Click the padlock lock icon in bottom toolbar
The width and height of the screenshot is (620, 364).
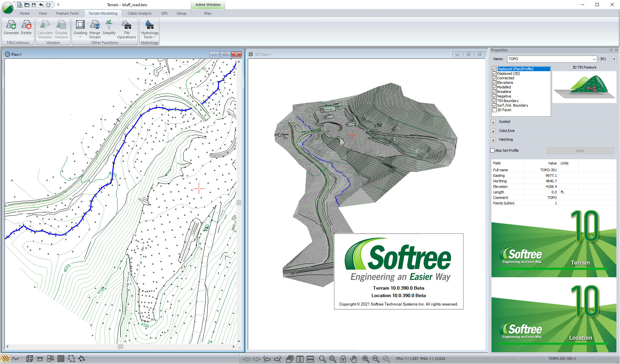pyautogui.click(x=343, y=359)
